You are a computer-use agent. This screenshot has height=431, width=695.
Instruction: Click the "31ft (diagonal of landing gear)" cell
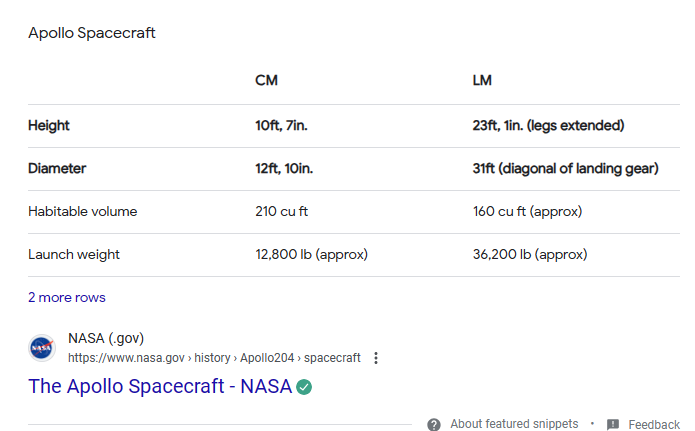tap(565, 169)
